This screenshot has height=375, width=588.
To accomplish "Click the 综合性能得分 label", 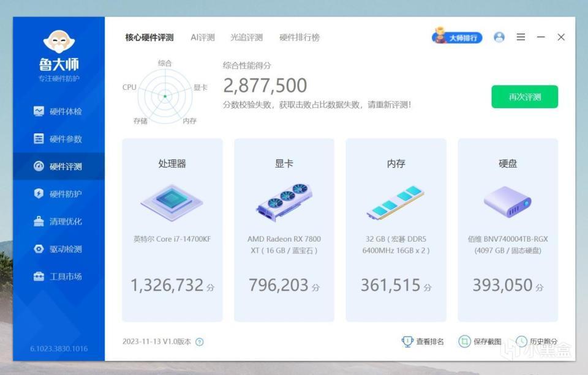I will tap(247, 65).
